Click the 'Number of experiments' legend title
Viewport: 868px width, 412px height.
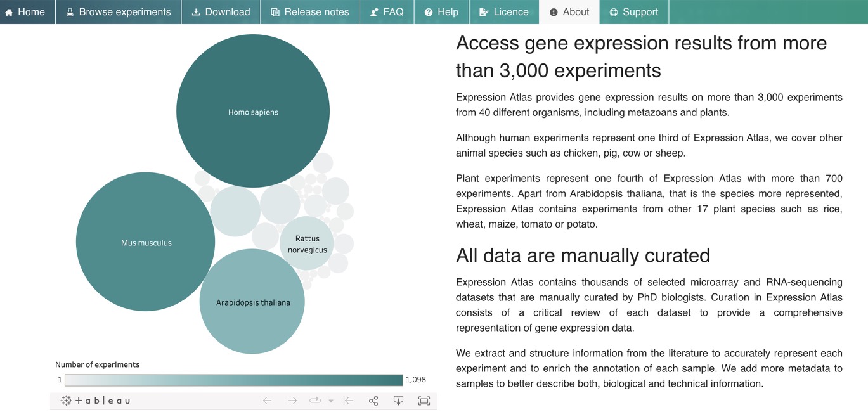tap(97, 364)
